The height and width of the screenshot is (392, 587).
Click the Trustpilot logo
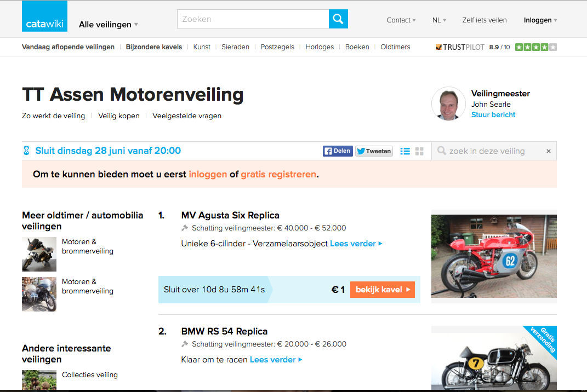(x=460, y=47)
